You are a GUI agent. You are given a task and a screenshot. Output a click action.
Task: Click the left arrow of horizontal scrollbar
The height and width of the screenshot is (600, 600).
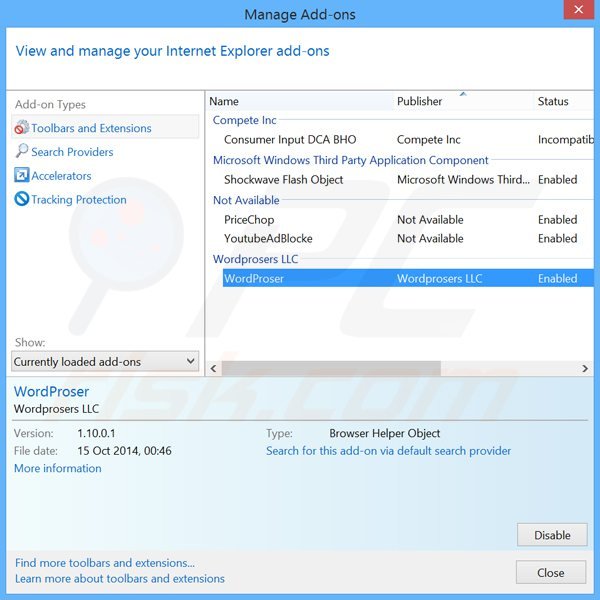[x=214, y=368]
